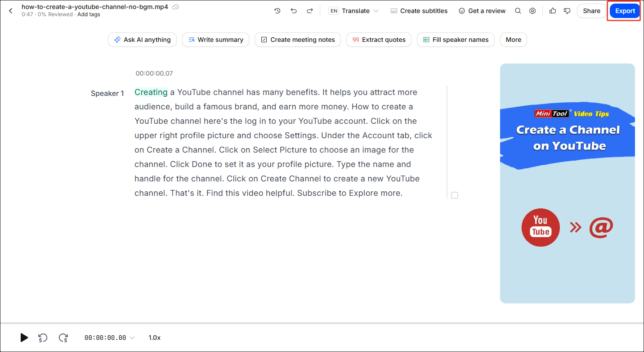Screen dimensions: 644x352
Task: Share the video transcript
Action: (591, 10)
